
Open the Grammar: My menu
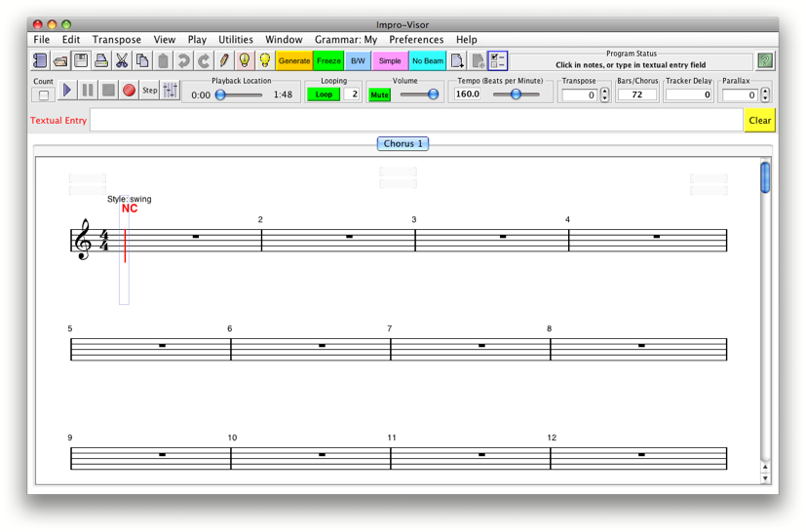coord(345,40)
